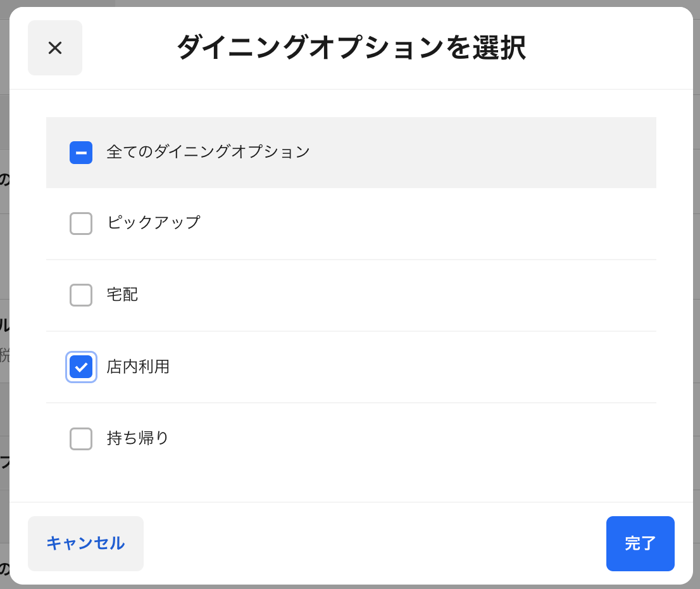Enable the ピックアップ checkbox
This screenshot has width=700, height=589.
[x=81, y=224]
